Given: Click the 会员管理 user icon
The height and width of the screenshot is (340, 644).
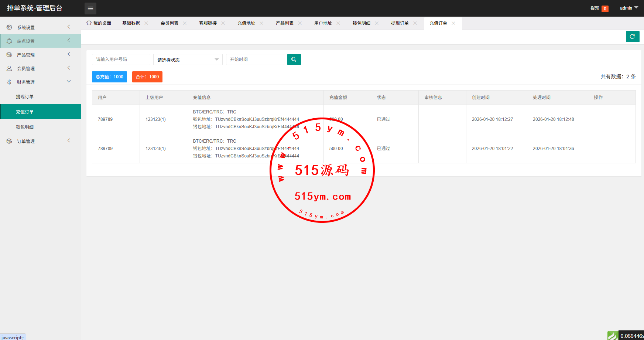Looking at the screenshot, I should tap(9, 68).
